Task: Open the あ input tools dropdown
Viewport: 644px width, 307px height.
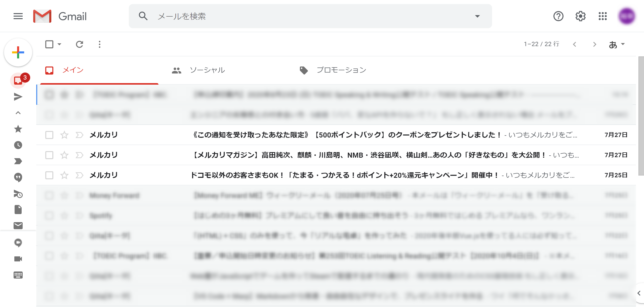Action: tap(617, 44)
